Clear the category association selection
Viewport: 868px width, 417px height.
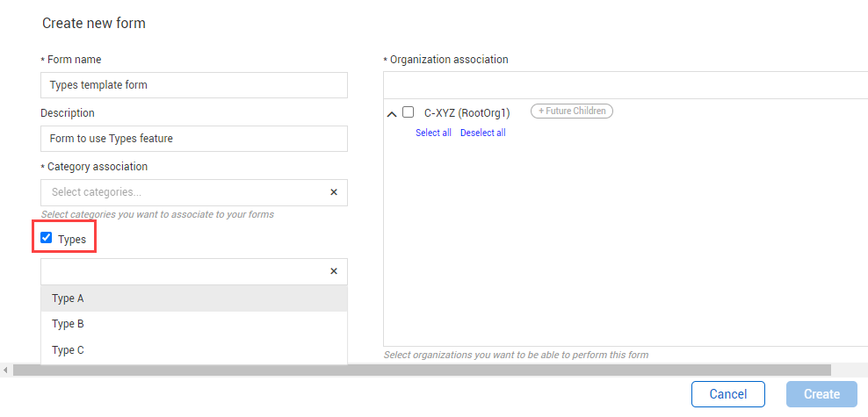(334, 192)
